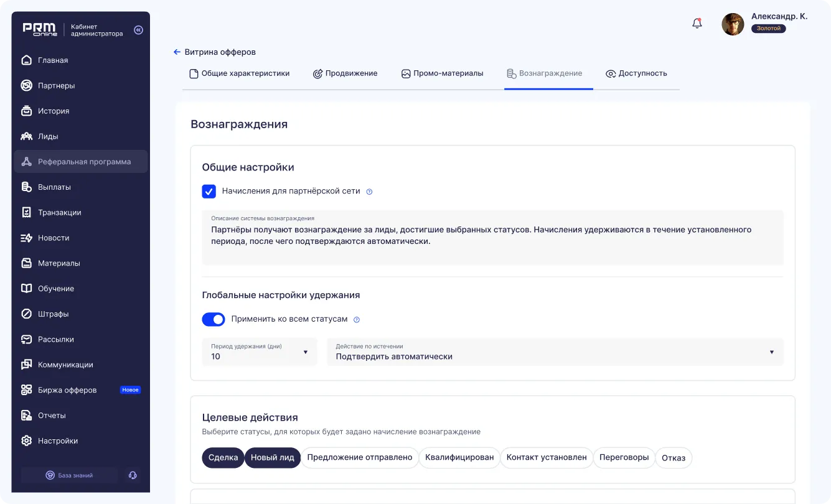Open support via the headset icon

133,475
